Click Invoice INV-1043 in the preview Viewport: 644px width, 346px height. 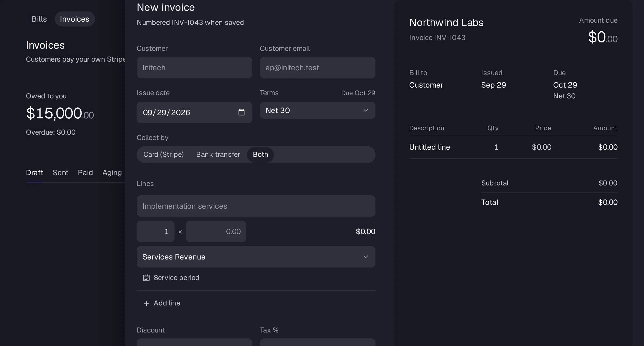click(437, 38)
